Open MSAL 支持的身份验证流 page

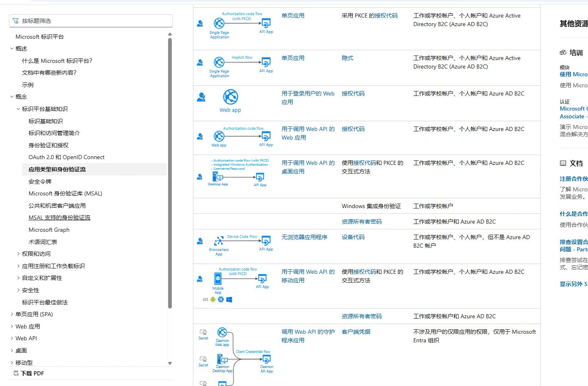pos(60,217)
